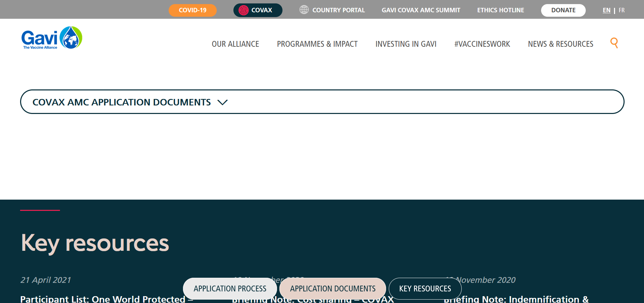This screenshot has height=303, width=644.
Task: Visit Gavi COVAX AMC Summit link
Action: 421,10
